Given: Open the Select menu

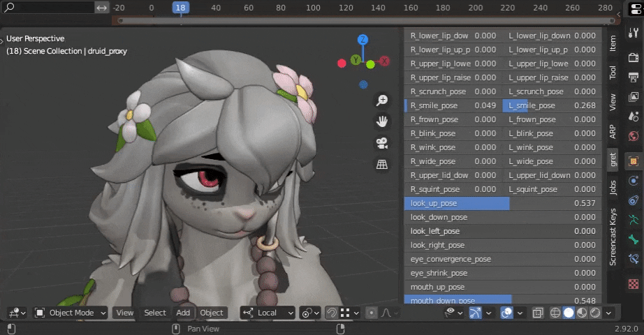Looking at the screenshot, I should [155, 313].
